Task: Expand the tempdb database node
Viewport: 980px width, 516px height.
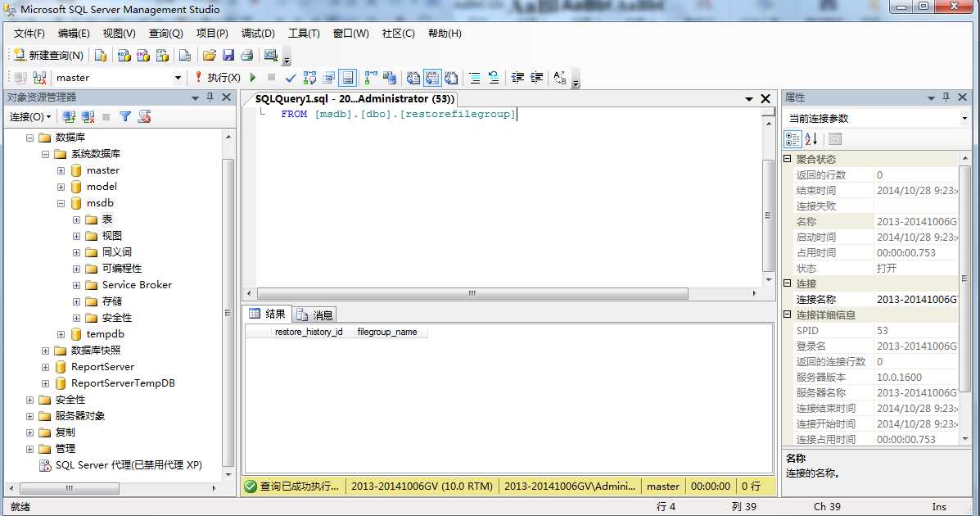Action: coord(61,335)
